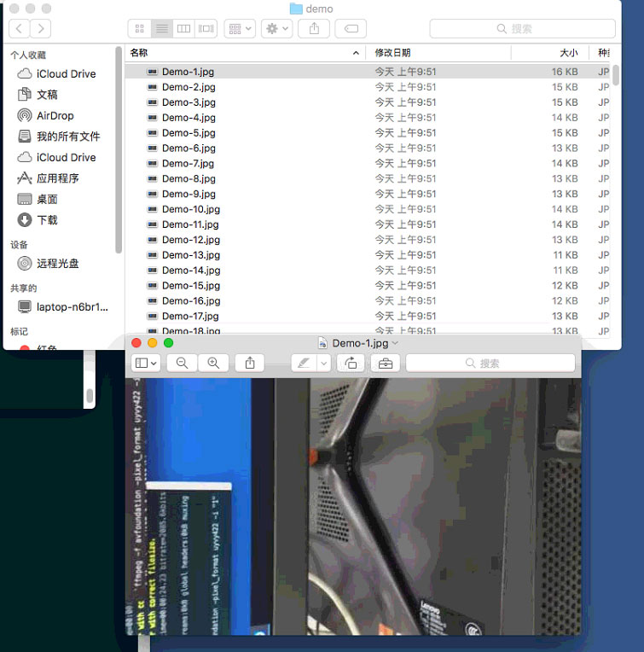Show Preview markup toolbox
The image size is (644, 652).
point(386,363)
